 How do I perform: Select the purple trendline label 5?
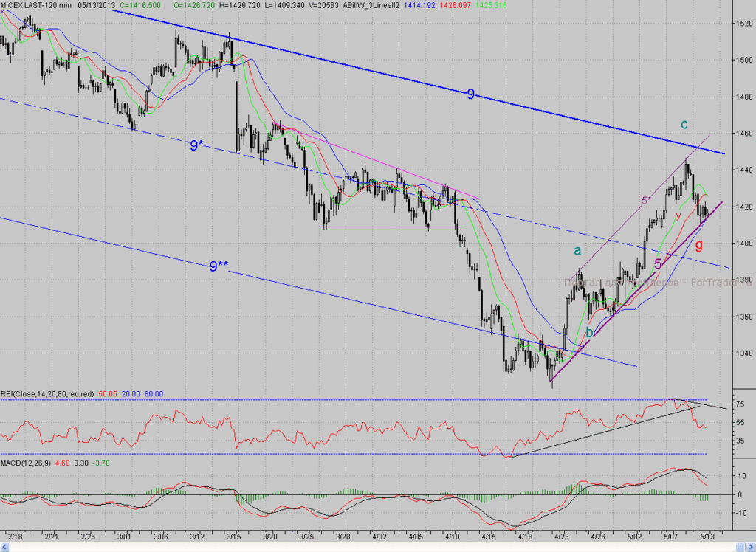coord(658,263)
